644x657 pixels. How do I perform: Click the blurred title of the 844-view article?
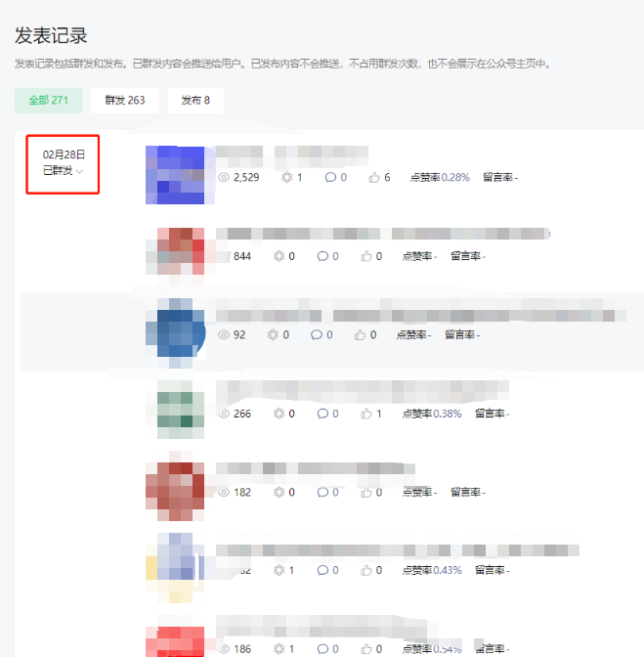(383, 234)
